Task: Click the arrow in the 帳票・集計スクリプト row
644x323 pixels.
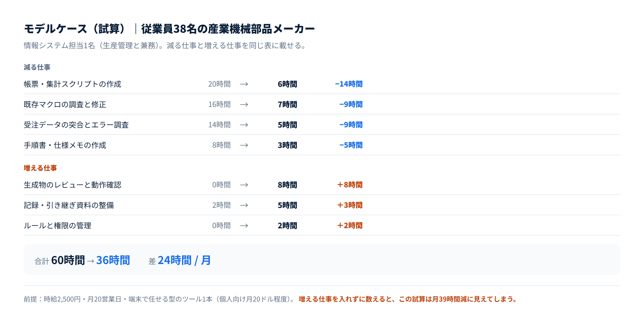Action: 244,84
